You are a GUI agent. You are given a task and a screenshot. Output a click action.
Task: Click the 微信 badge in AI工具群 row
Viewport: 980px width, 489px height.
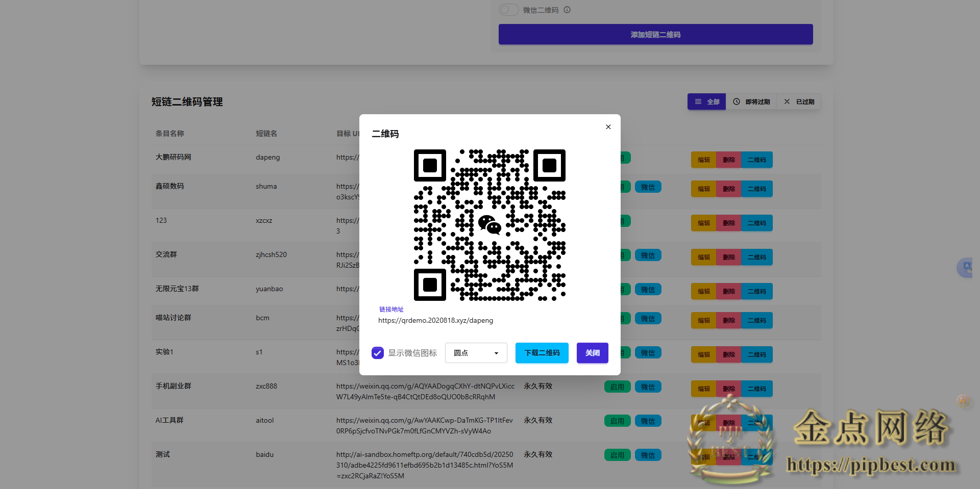coord(648,421)
